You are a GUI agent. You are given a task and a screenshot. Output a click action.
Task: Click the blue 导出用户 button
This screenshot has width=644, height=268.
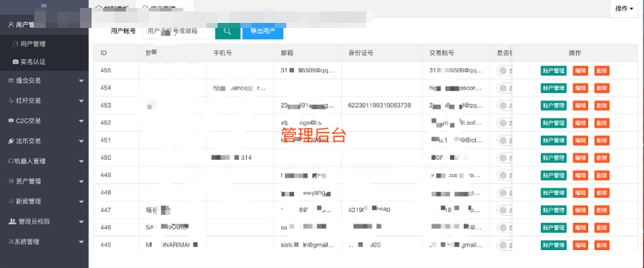pyautogui.click(x=263, y=32)
